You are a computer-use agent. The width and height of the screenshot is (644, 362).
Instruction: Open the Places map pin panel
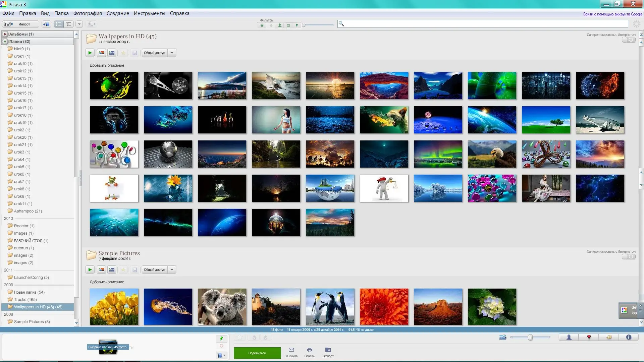click(x=589, y=337)
